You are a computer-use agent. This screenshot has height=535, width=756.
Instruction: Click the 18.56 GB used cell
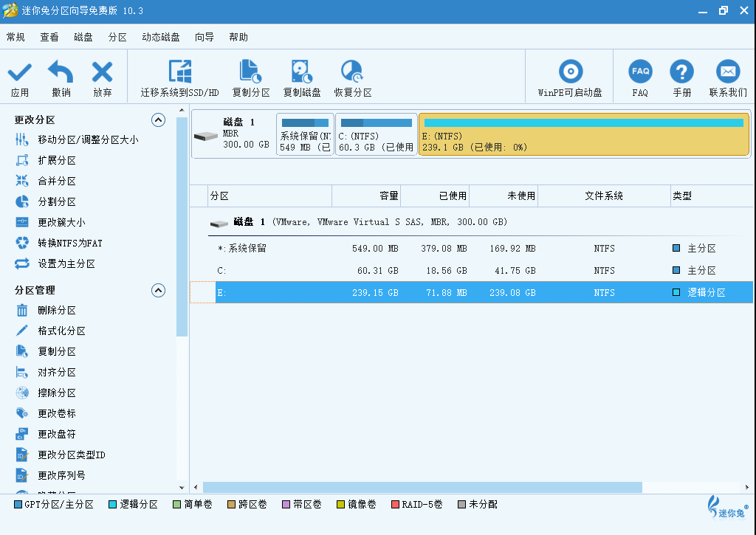click(x=447, y=271)
